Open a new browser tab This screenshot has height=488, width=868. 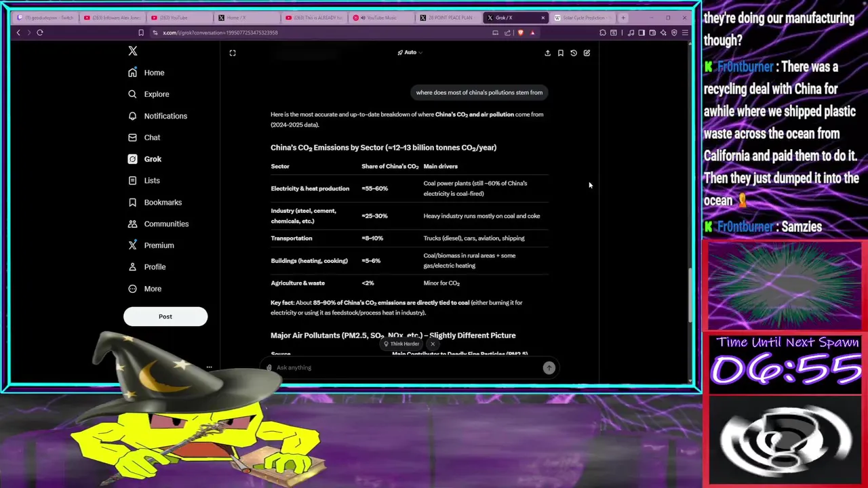coord(623,18)
